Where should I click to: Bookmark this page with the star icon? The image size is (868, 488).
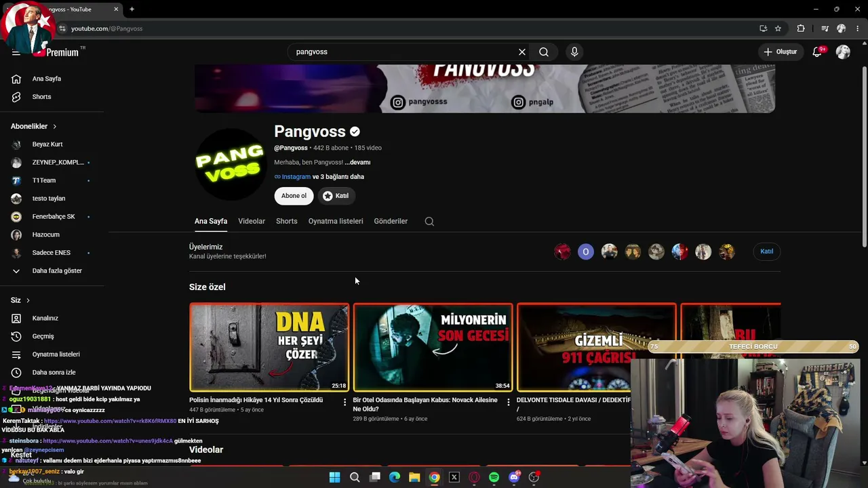pos(778,28)
